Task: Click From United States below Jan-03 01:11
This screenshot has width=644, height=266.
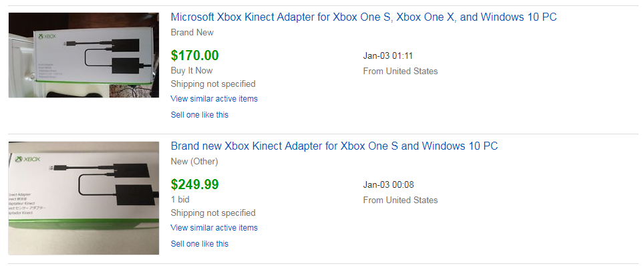Action: [x=400, y=72]
